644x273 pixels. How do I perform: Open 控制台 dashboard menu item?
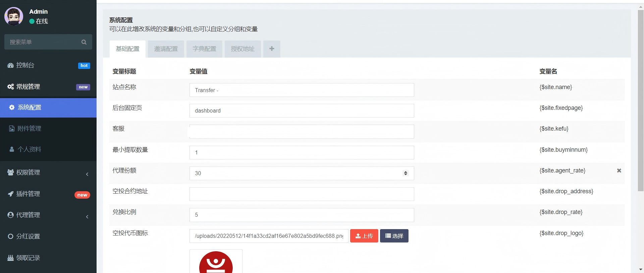[x=25, y=65]
